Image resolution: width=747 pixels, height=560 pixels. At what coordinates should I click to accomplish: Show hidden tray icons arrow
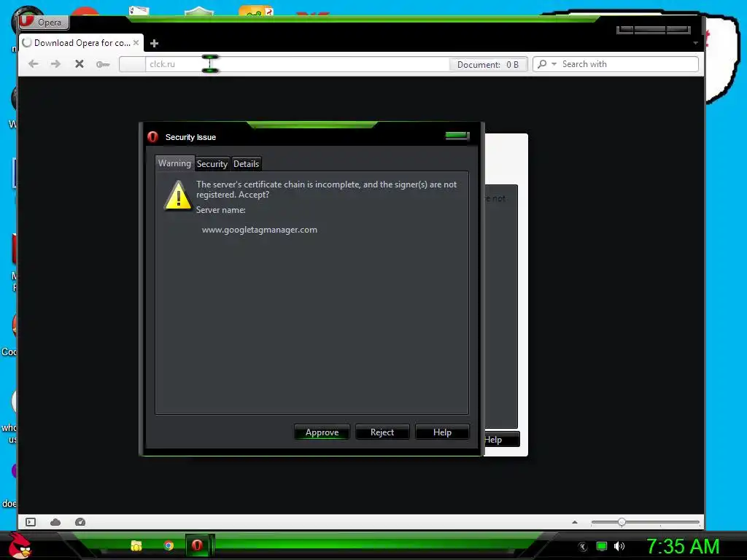tap(582, 546)
